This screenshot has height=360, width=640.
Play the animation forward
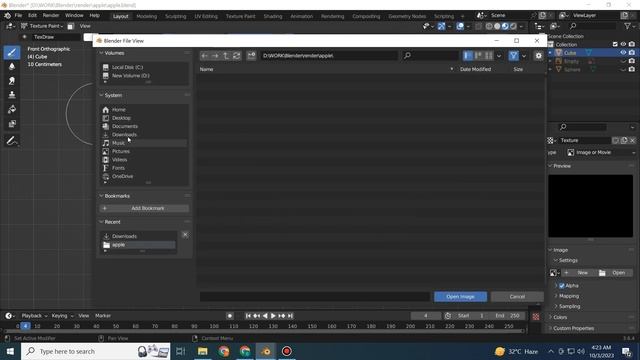click(x=273, y=316)
